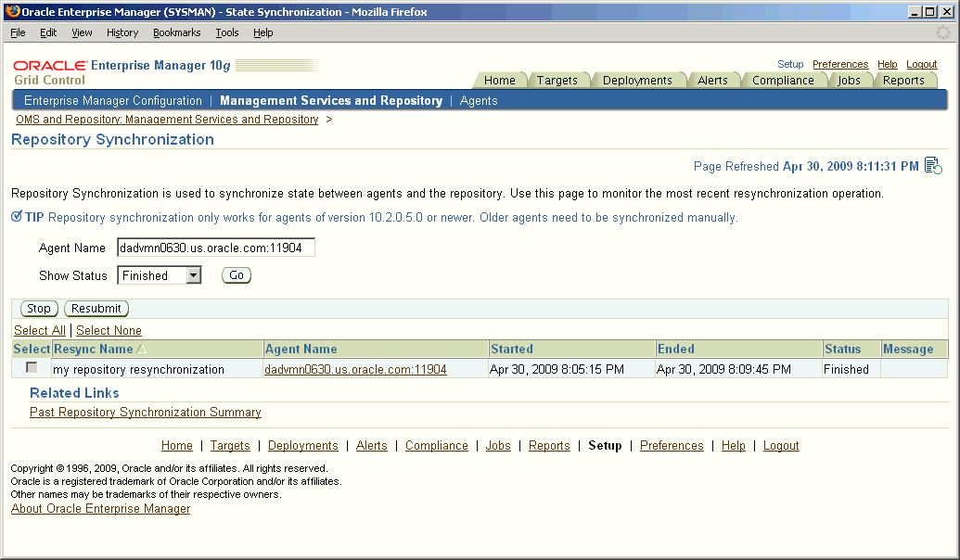Click the page refresh icon
This screenshot has width=960, height=560.
point(933,166)
